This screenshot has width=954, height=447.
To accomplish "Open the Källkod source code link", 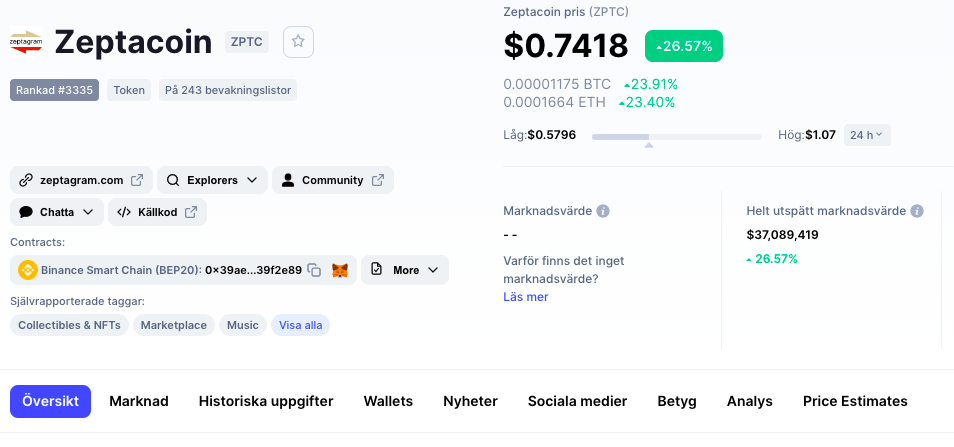I will pyautogui.click(x=158, y=212).
